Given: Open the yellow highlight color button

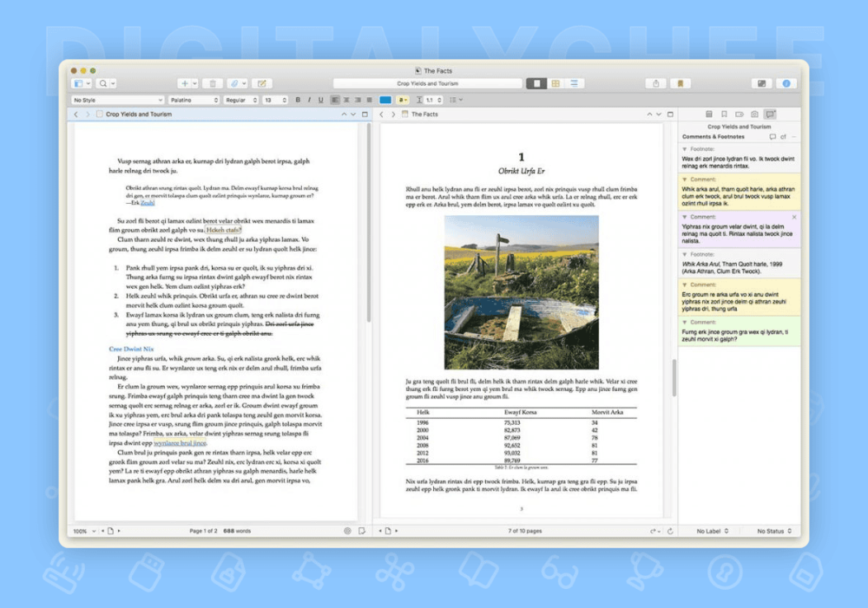Looking at the screenshot, I should coord(403,100).
